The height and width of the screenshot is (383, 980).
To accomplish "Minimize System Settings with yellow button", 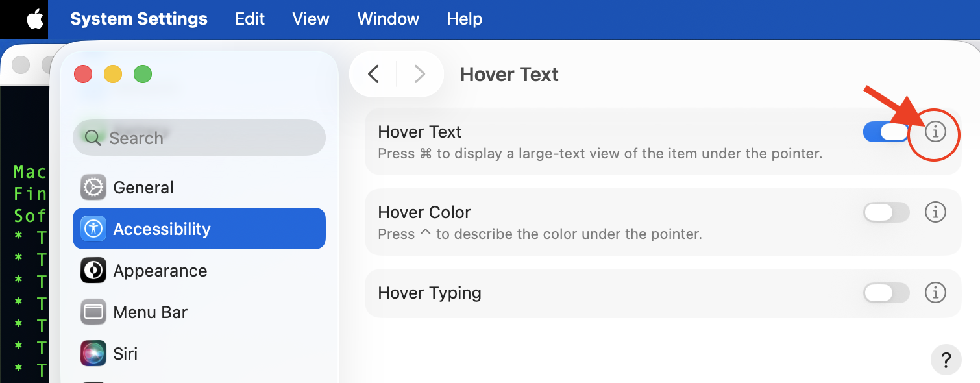I will point(113,74).
